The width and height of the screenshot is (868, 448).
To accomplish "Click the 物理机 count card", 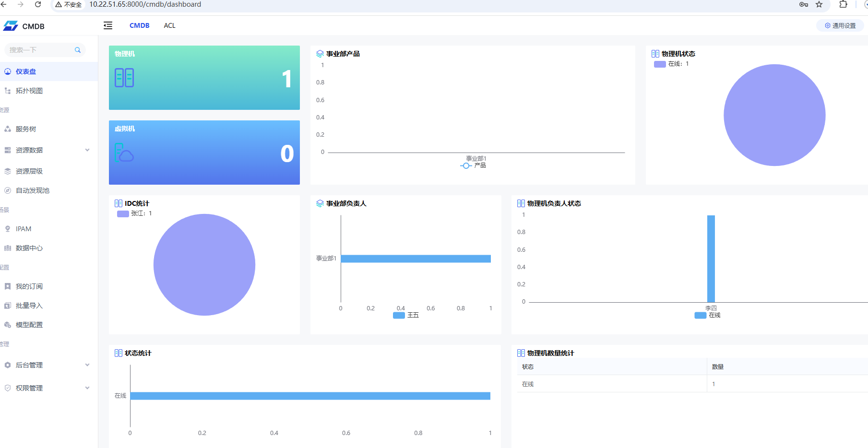I will pyautogui.click(x=204, y=78).
